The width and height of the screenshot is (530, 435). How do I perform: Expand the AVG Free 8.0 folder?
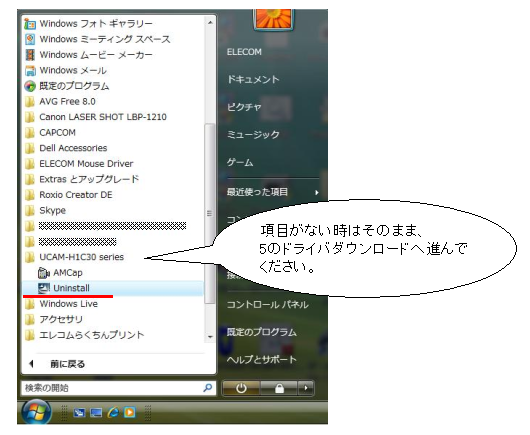67,101
